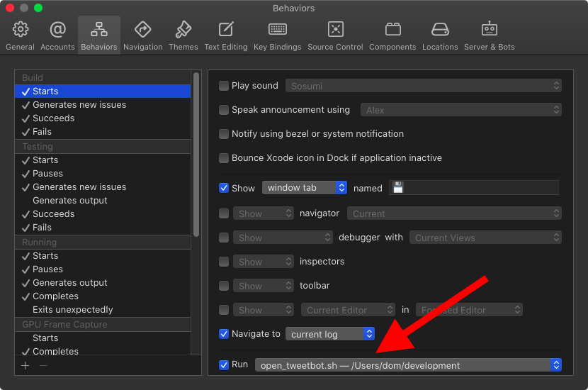Enable the toolbar row checkbox

point(224,286)
